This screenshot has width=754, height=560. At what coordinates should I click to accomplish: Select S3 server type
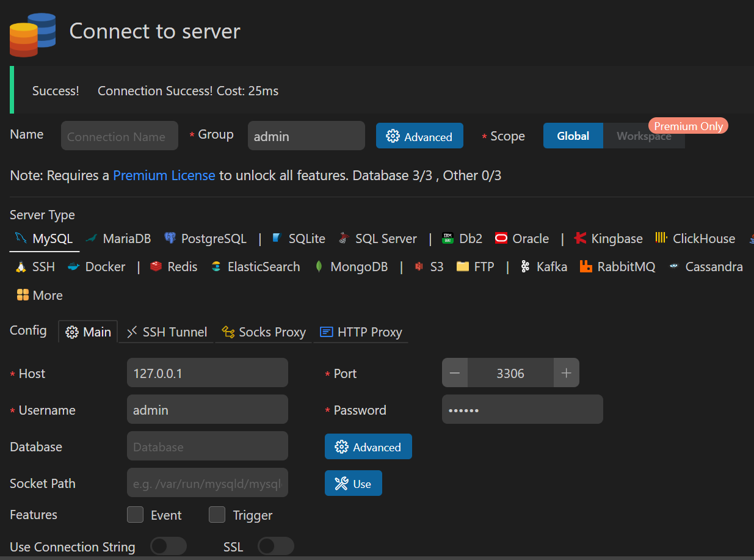tap(429, 267)
